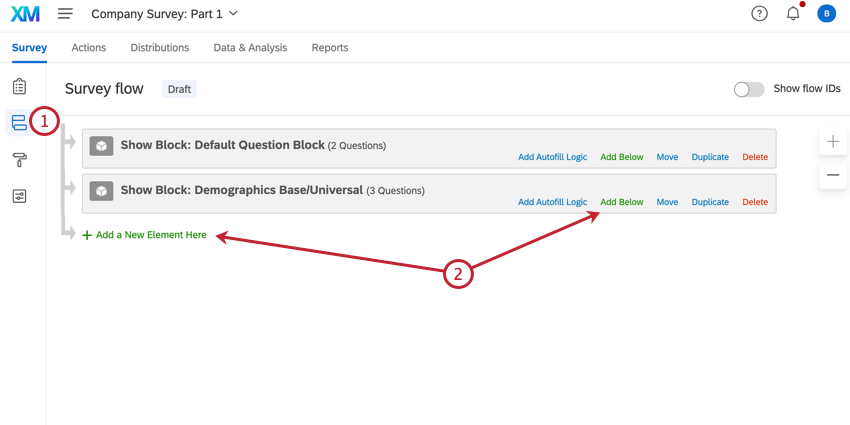Open Look and feel paint roller icon
The height and width of the screenshot is (425, 850).
19,160
